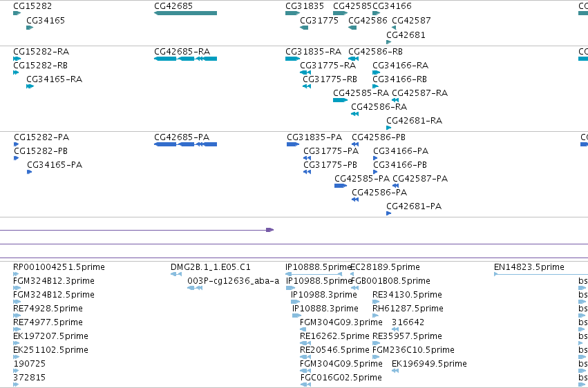
Task: Click transcript CG42587-RA label
Action: point(420,93)
